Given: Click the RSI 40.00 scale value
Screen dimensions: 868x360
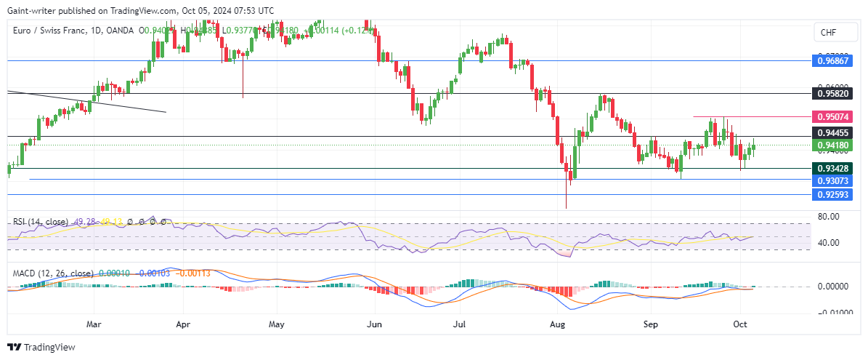Looking at the screenshot, I should coord(828,243).
